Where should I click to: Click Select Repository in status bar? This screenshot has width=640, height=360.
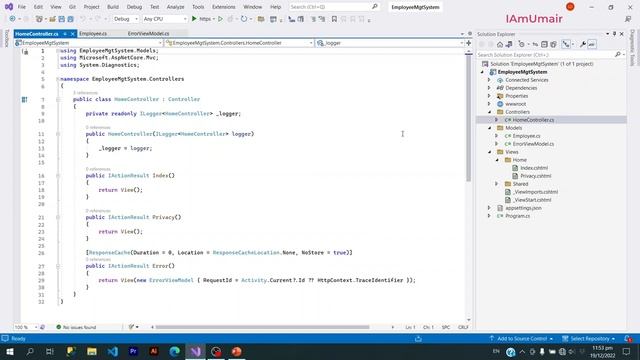click(589, 338)
